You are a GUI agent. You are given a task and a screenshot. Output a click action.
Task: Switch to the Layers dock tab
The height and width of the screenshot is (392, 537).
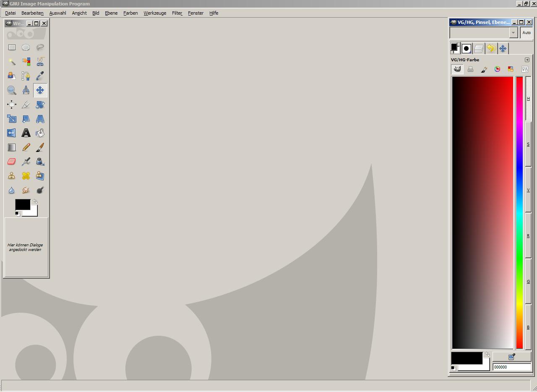pyautogui.click(x=479, y=49)
